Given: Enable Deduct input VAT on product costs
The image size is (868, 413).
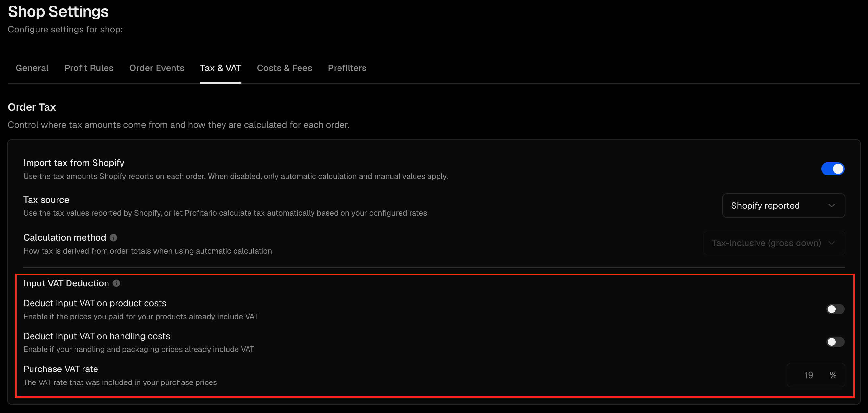Looking at the screenshot, I should [x=835, y=309].
